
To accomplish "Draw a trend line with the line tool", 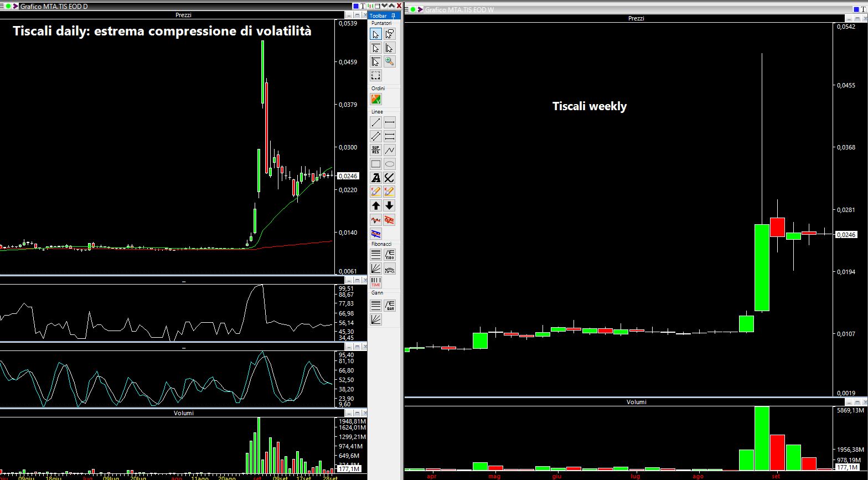I will coord(376,122).
